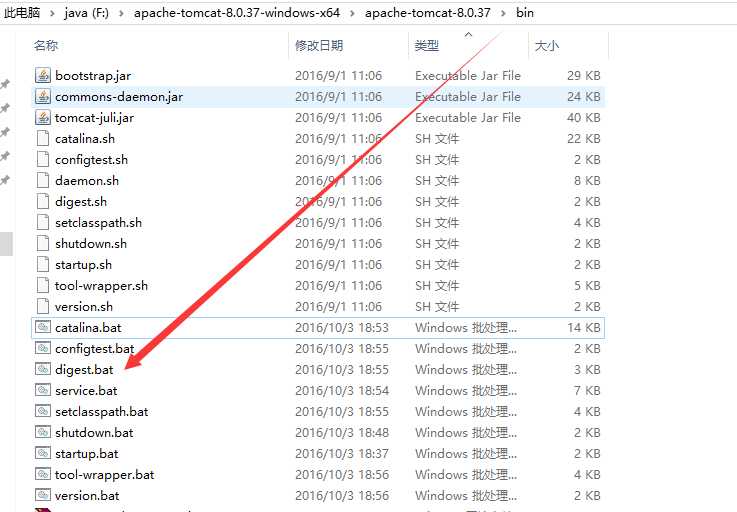Click the 2016/10/3 18:53 date of catalina.bat

pyautogui.click(x=342, y=328)
